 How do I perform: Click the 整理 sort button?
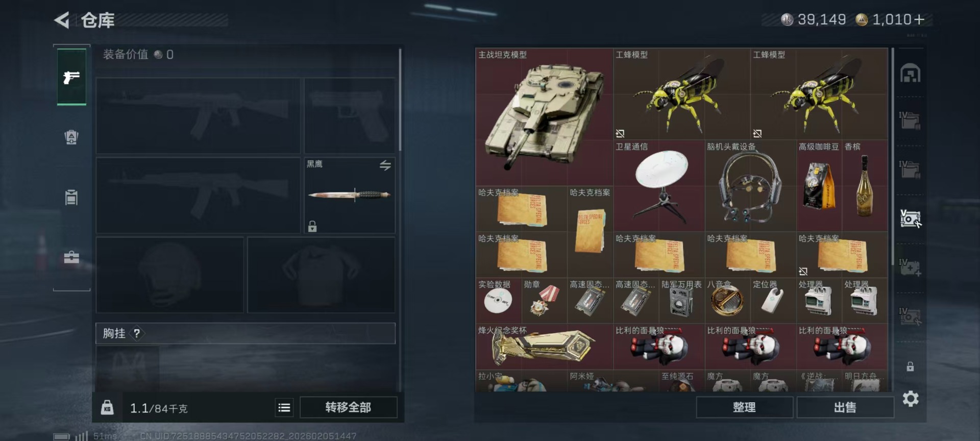click(x=744, y=407)
